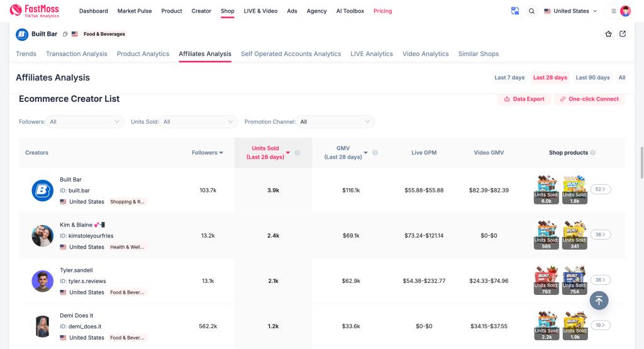Favorite the shop with star icon

[x=609, y=34]
